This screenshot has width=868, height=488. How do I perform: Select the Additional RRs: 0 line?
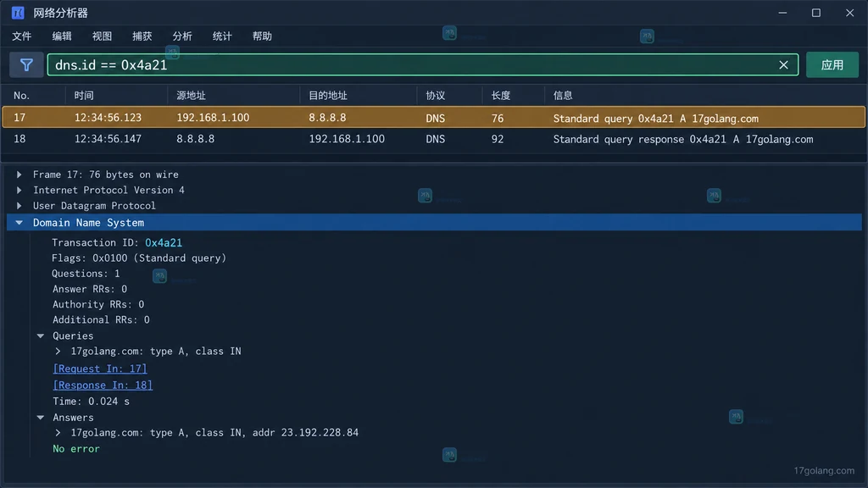[x=101, y=319]
